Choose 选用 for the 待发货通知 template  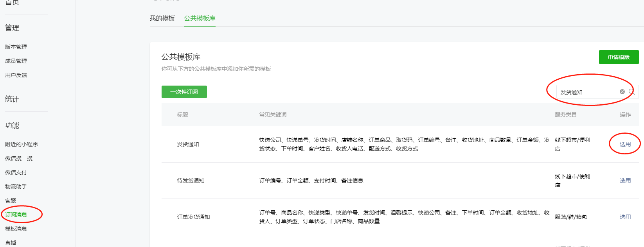coord(625,181)
